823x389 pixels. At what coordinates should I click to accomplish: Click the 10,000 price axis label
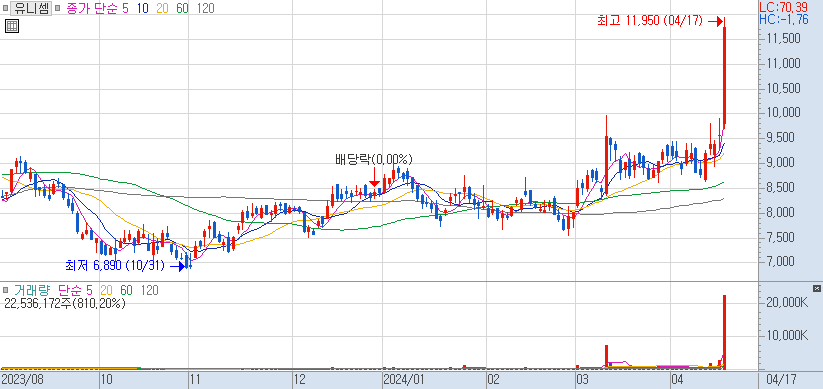click(785, 113)
